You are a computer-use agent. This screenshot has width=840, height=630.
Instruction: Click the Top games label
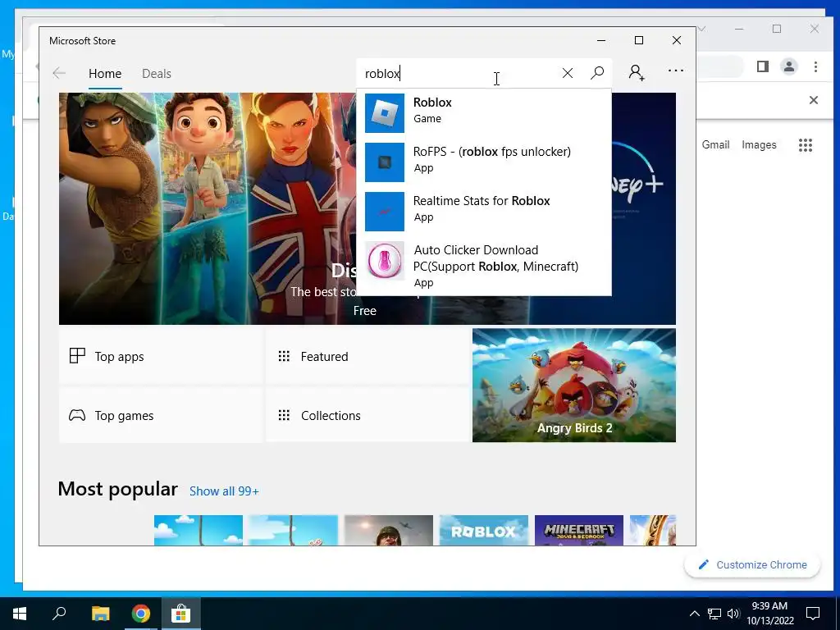click(125, 416)
